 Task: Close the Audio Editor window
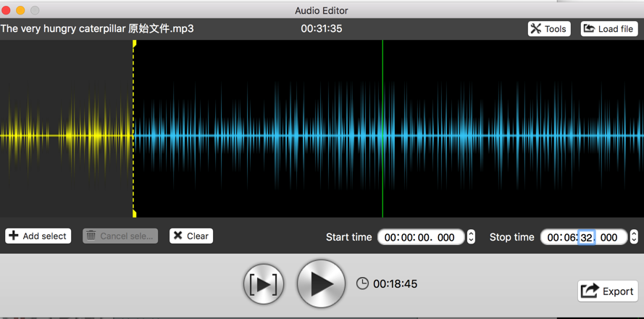click(6, 10)
